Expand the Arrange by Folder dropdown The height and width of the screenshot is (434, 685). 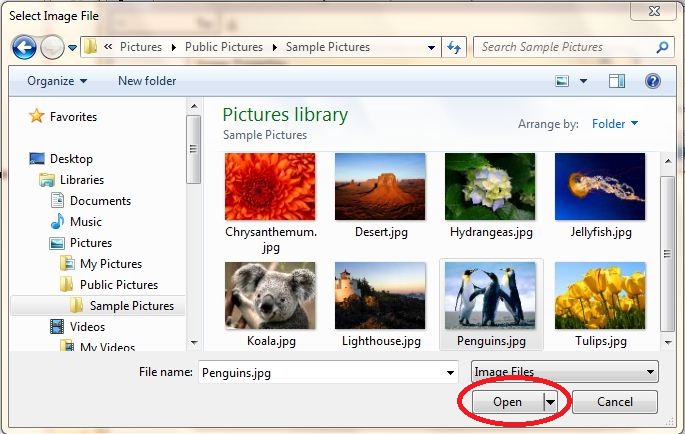615,124
